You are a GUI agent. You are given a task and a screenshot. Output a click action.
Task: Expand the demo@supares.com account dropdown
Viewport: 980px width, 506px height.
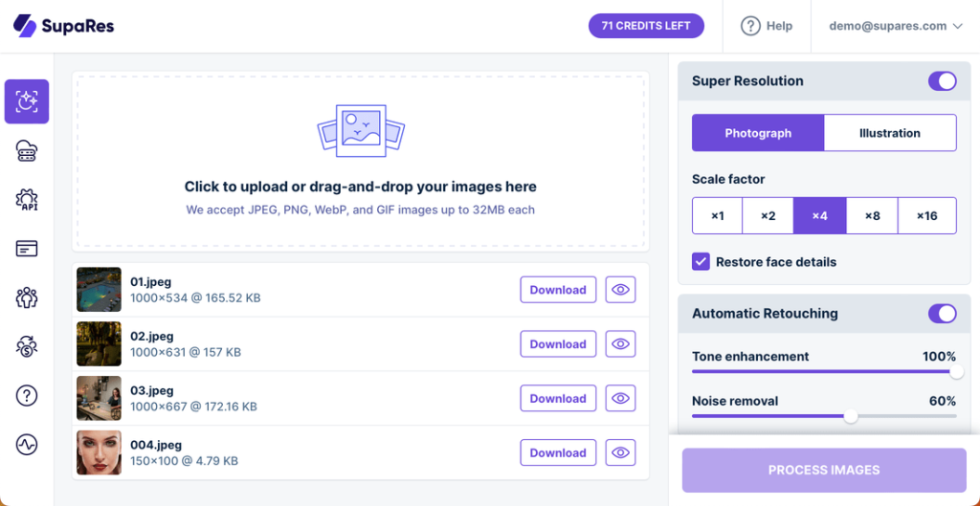click(895, 26)
